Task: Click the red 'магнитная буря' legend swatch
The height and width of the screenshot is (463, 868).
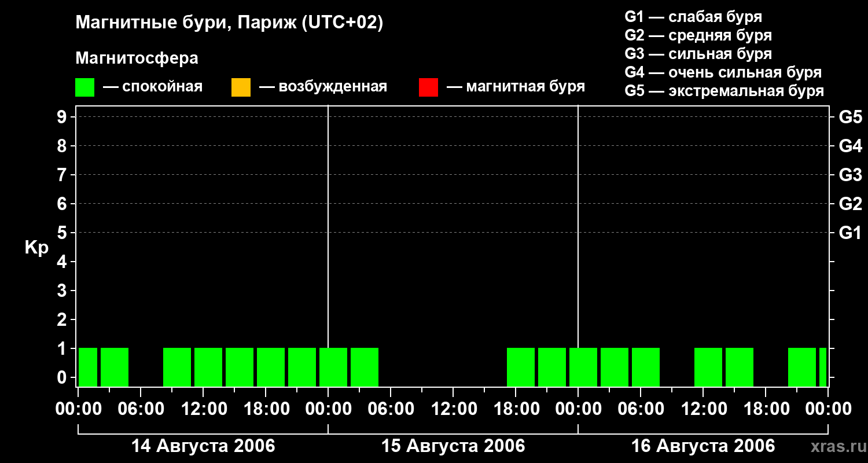Action: [x=428, y=87]
